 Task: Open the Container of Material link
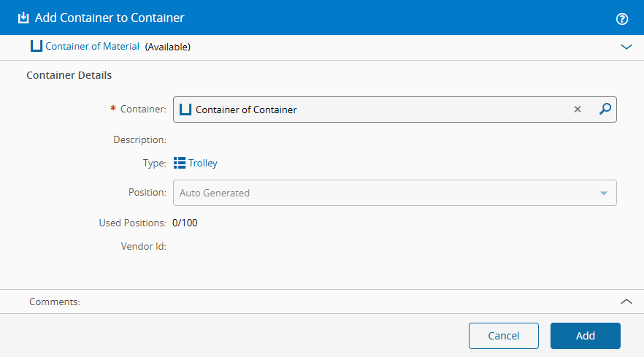(x=92, y=47)
